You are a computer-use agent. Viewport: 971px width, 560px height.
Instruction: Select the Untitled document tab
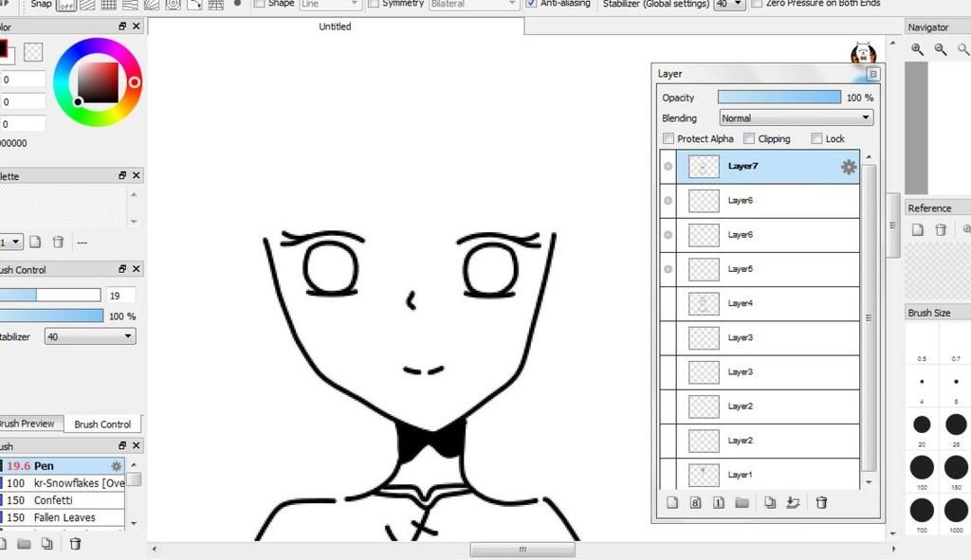coord(335,27)
